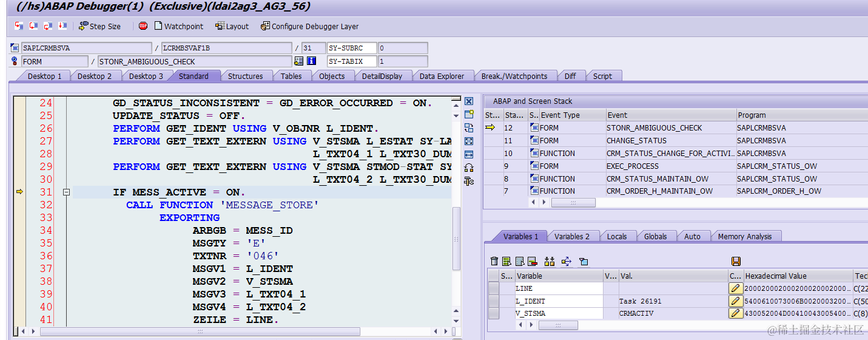Viewport: 868px width, 340px height.
Task: Click the headset services icon beside editor
Action: (468, 168)
